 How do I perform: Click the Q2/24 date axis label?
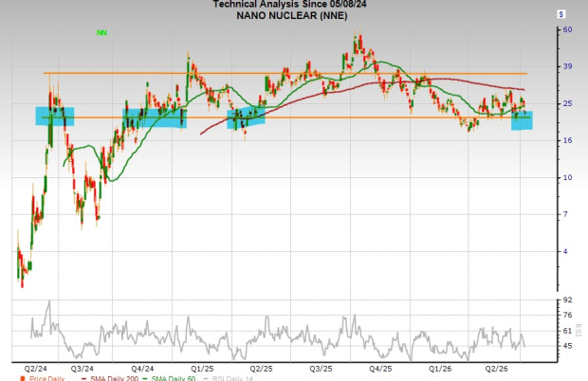36,369
